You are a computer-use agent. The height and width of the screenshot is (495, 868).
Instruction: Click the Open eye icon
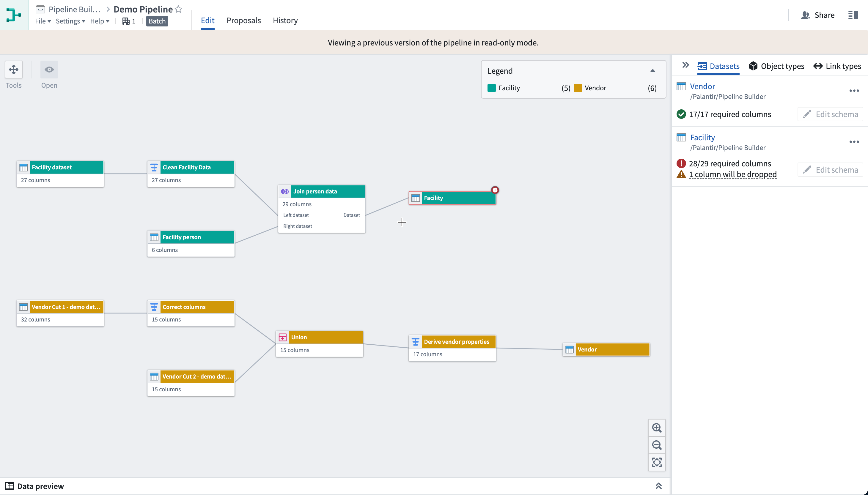click(49, 70)
